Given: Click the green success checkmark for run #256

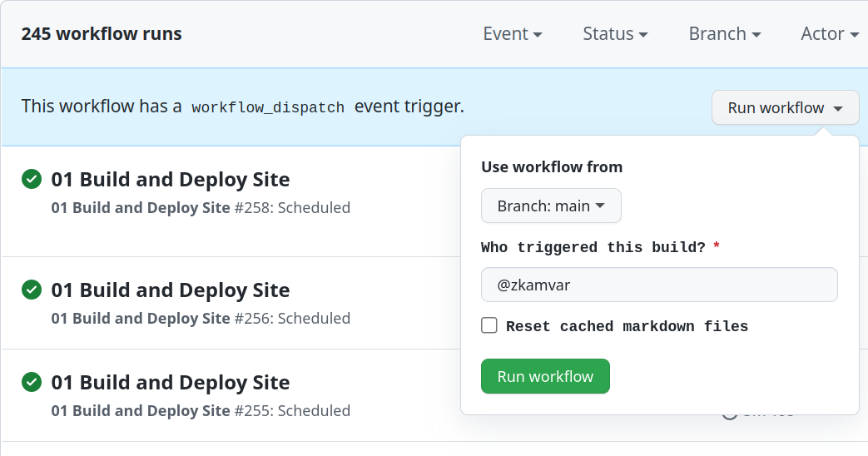Looking at the screenshot, I should pyautogui.click(x=32, y=290).
